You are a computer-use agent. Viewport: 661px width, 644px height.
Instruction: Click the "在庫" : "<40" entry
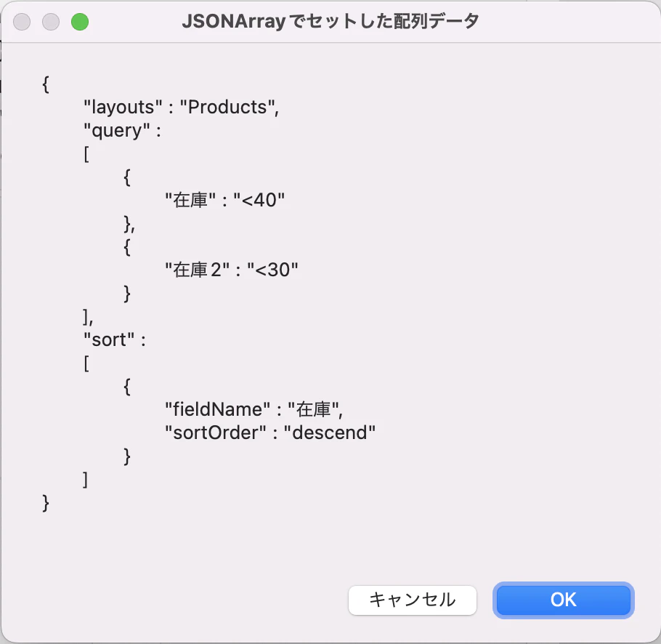pyautogui.click(x=224, y=200)
